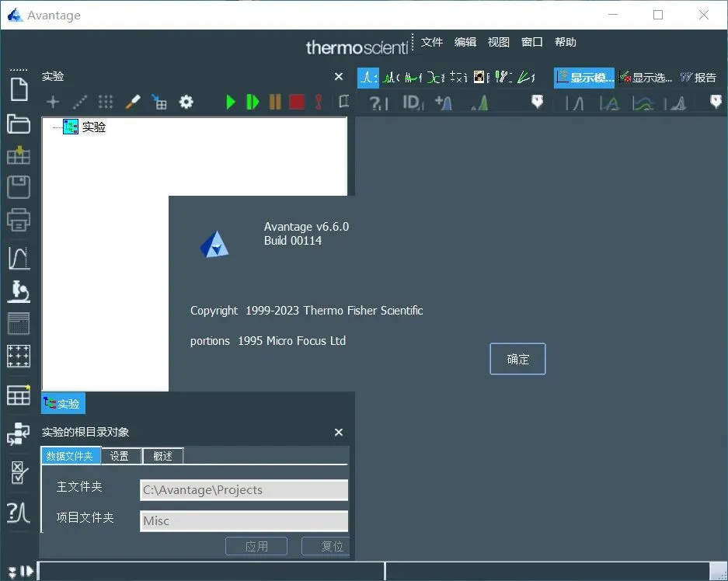Click the green multi-peak spectrum icon
The image size is (728, 581).
[391, 77]
